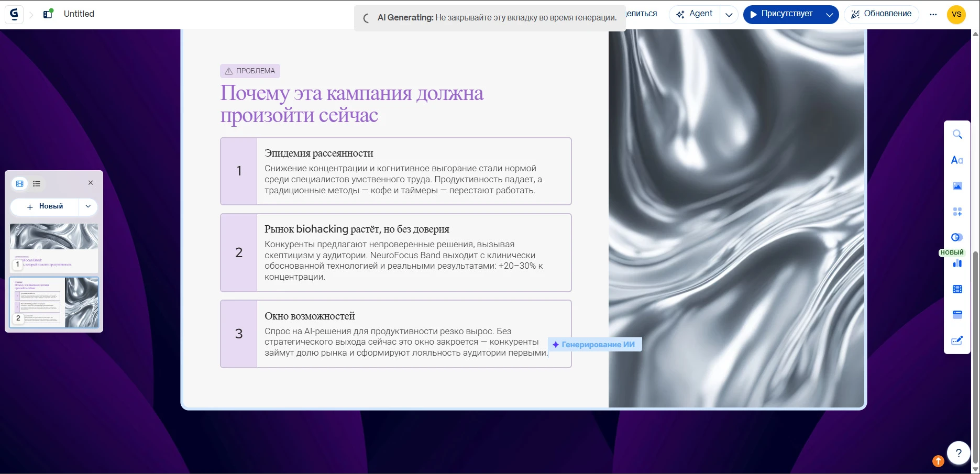Select number 1 cell in first box
The width and height of the screenshot is (980, 474).
click(x=239, y=171)
